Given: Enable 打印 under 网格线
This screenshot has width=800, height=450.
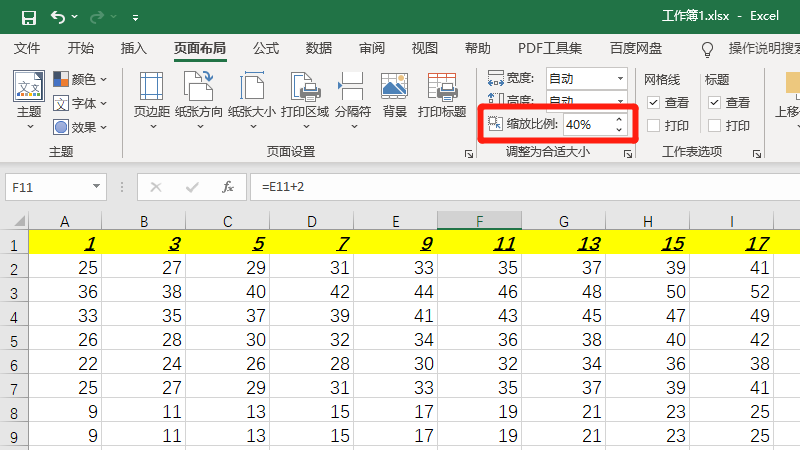Looking at the screenshot, I should [654, 126].
